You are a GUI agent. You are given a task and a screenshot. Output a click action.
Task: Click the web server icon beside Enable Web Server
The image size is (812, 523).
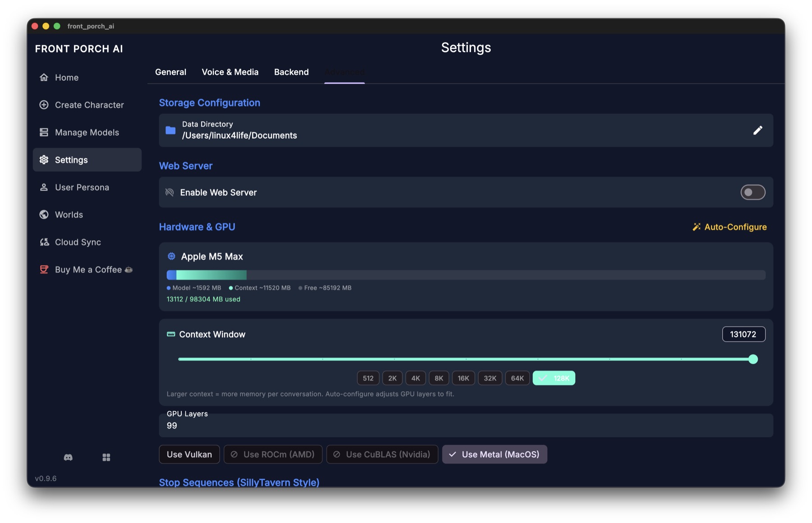(x=170, y=193)
